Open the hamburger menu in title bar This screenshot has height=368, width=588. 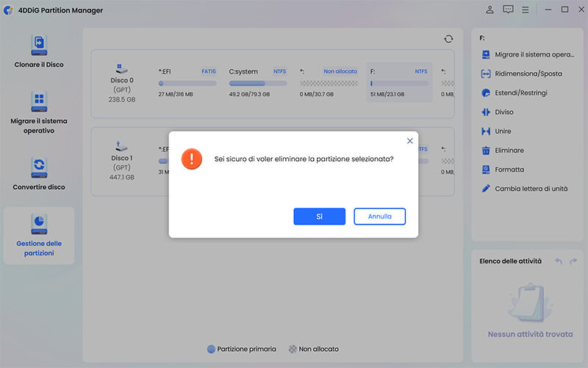[x=526, y=10]
